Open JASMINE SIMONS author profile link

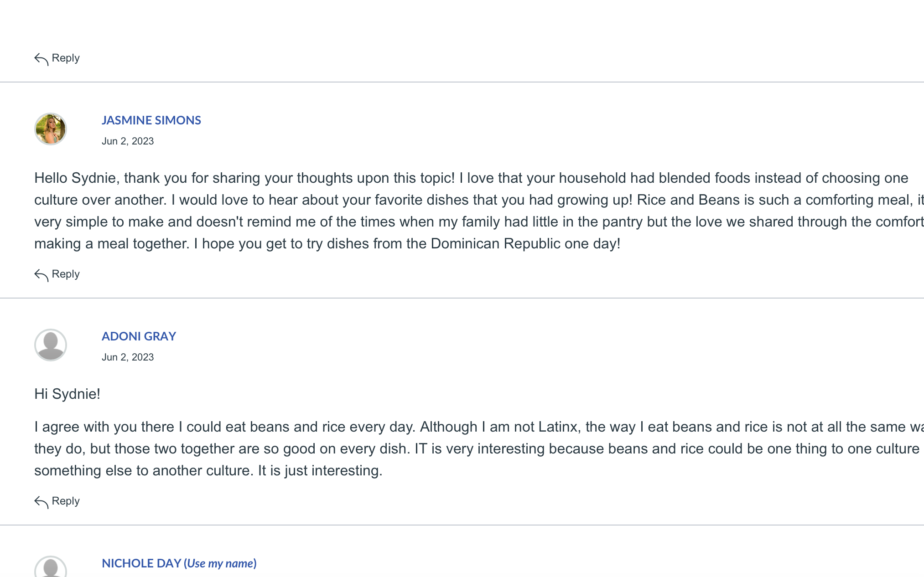click(151, 120)
